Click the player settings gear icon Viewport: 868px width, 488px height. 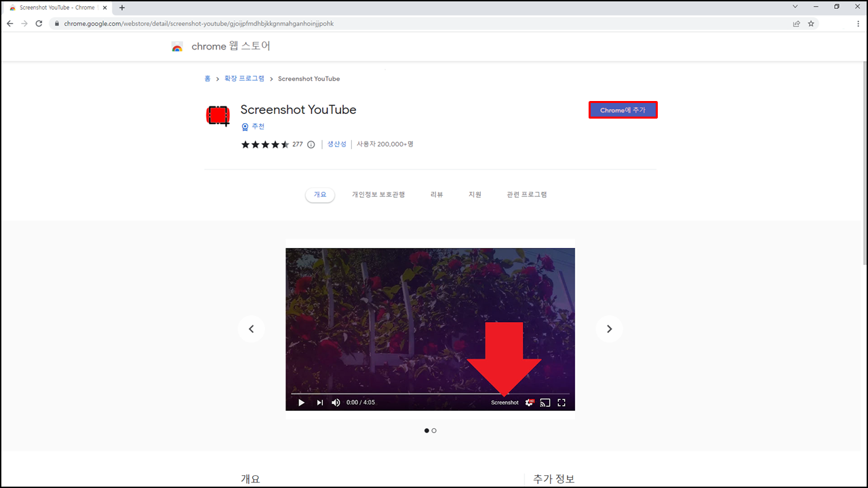pos(530,403)
